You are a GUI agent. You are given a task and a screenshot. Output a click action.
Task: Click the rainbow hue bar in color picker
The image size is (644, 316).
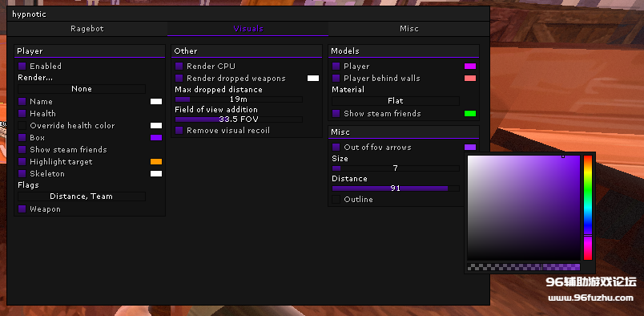tap(588, 208)
